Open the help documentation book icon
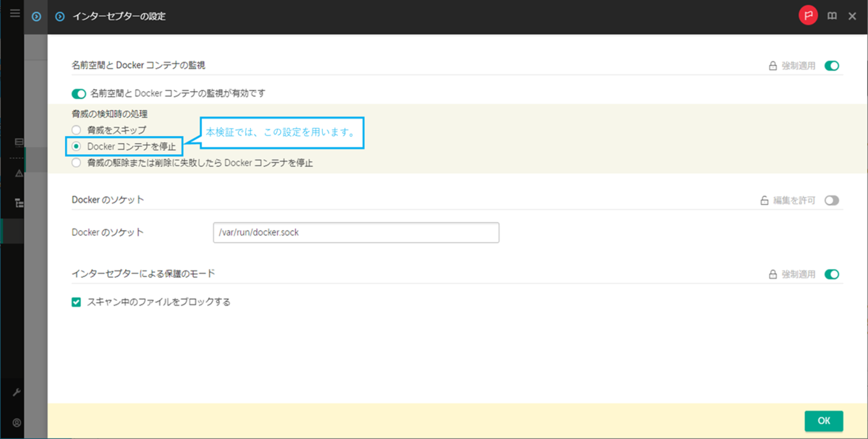Viewport: 868px width, 439px height. click(x=833, y=15)
